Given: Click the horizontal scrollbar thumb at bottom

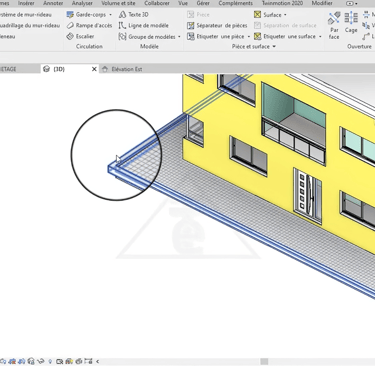Looking at the screenshot, I should pos(264,361).
